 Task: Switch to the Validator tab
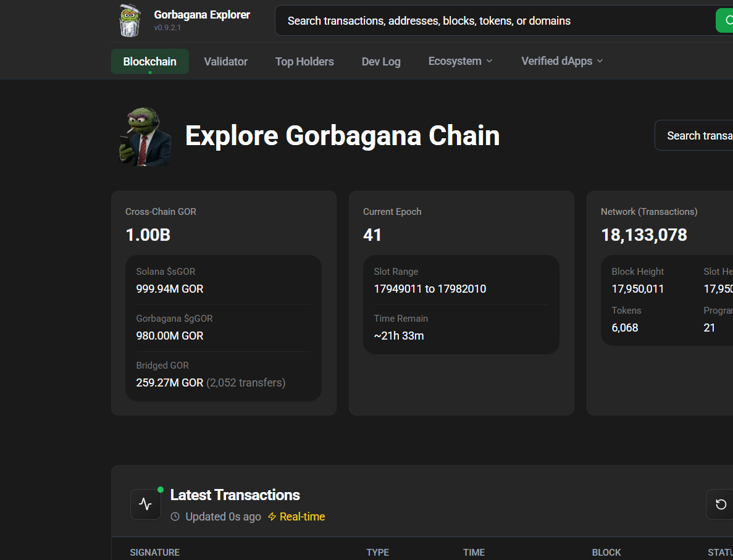click(x=225, y=62)
